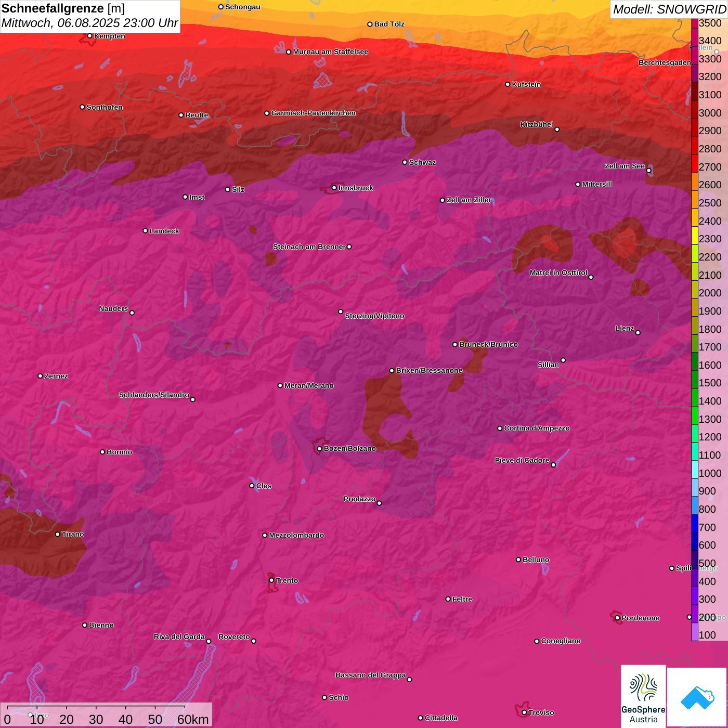The width and height of the screenshot is (728, 728).
Task: Click the Bormio label
Action: pyautogui.click(x=119, y=452)
